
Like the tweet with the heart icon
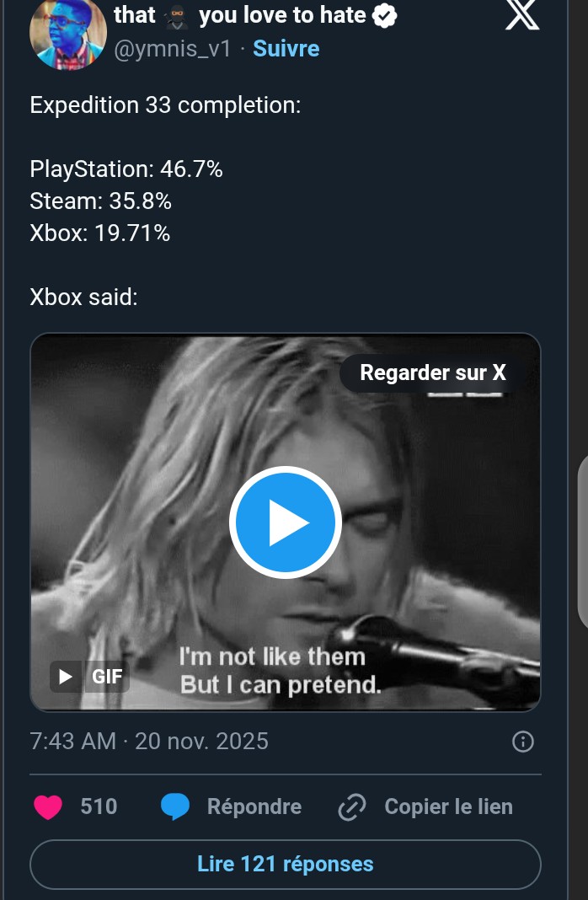49,806
